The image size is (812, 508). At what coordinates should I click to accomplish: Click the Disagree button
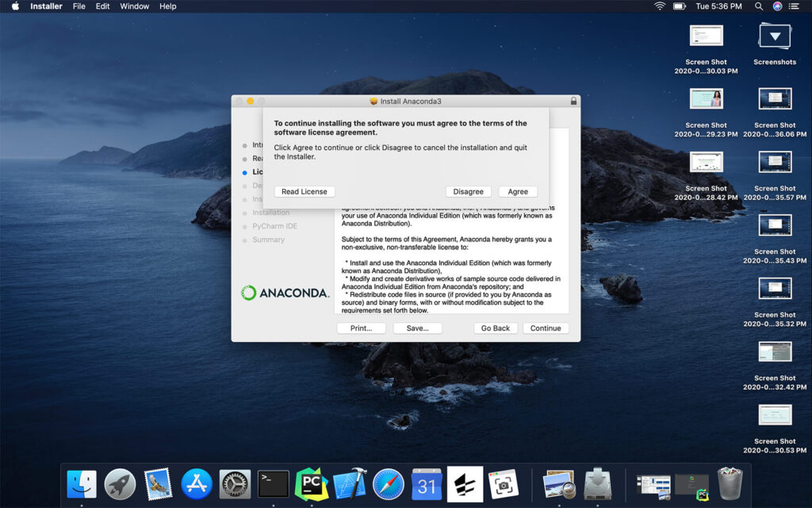[468, 192]
